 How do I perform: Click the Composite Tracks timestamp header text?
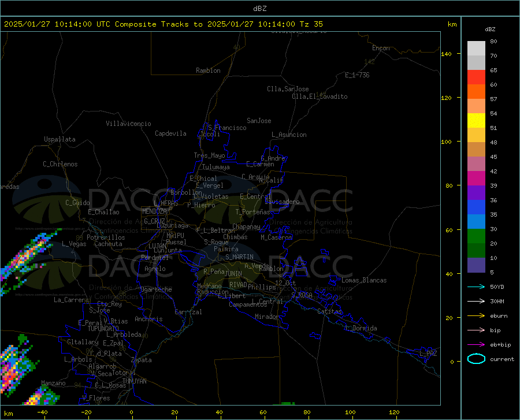click(x=163, y=24)
